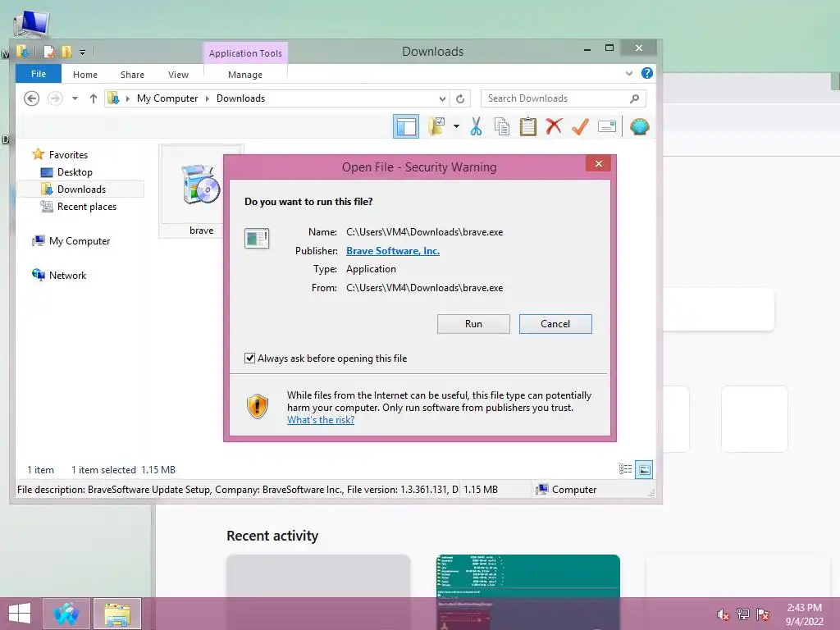This screenshot has height=630, width=840.
Task: Click Computer in the status bar
Action: [566, 489]
